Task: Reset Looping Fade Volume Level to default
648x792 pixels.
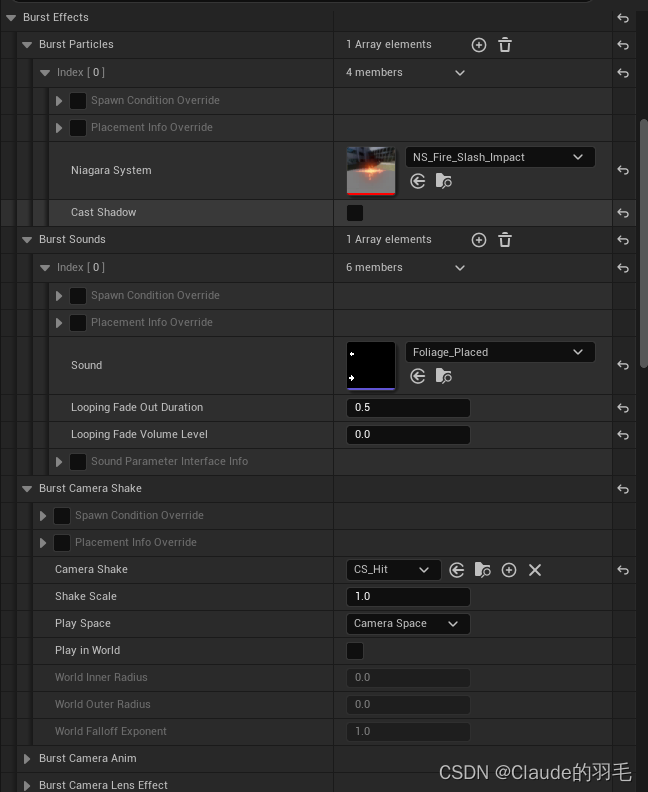Action: click(623, 435)
